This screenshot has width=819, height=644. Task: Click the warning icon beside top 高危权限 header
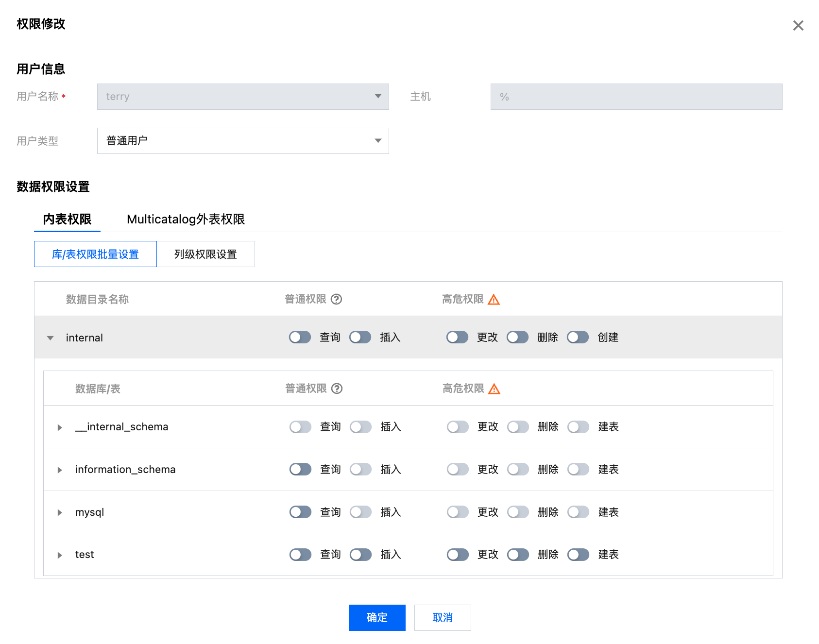494,300
